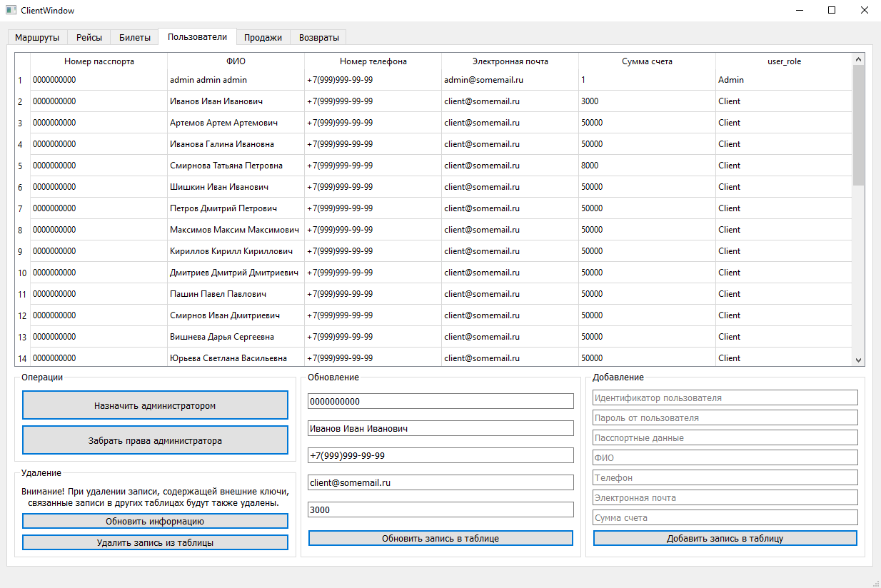
Task: Click the Сумма счета field in Добавление
Action: [725, 517]
